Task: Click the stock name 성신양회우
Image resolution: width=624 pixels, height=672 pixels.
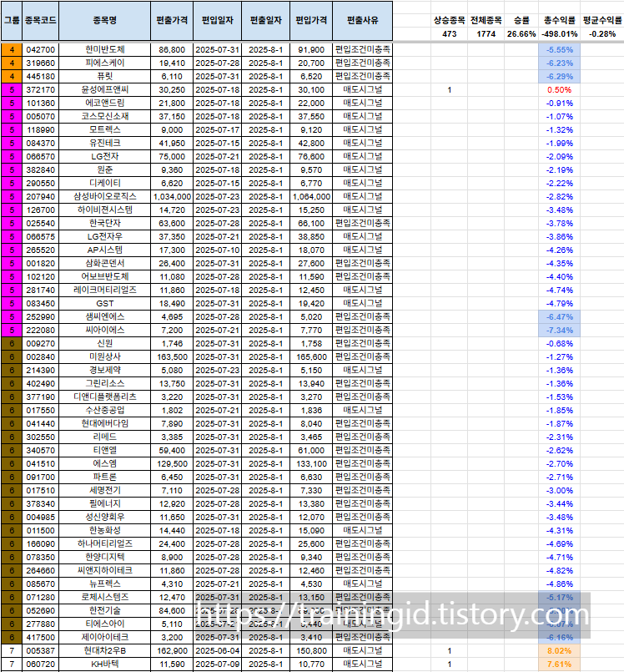Action: point(104,518)
